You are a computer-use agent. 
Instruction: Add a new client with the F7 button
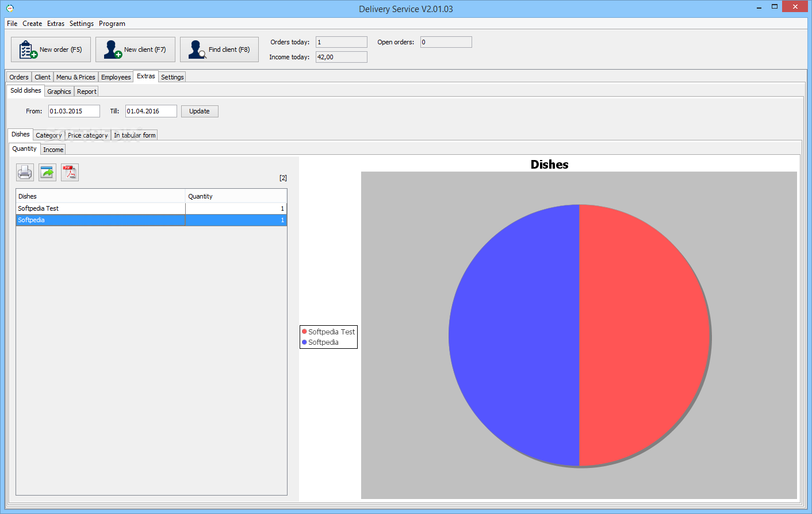[135, 50]
